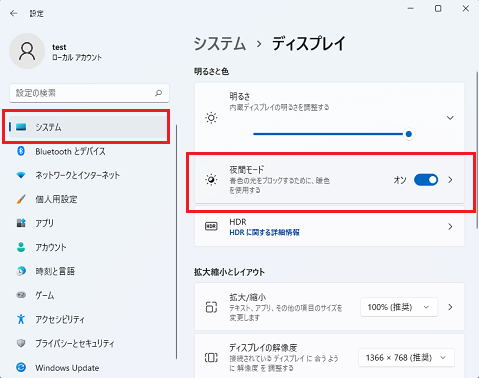Click the Windows Update sync icon
The height and width of the screenshot is (378, 479).
(x=21, y=367)
